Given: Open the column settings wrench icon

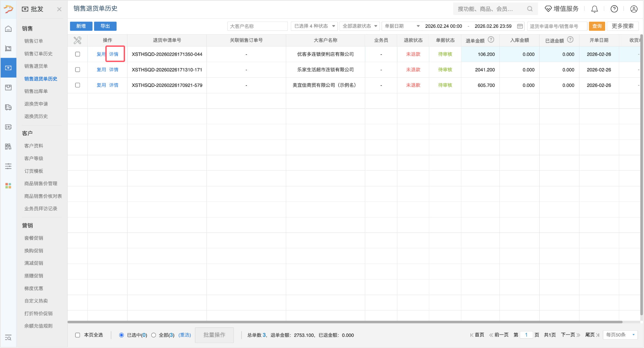Looking at the screenshot, I should pos(77,40).
